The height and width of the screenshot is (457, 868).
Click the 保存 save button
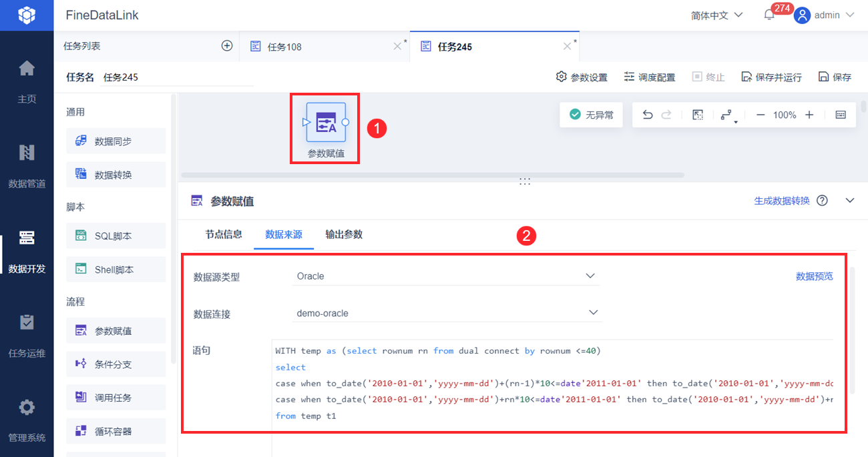(x=835, y=77)
